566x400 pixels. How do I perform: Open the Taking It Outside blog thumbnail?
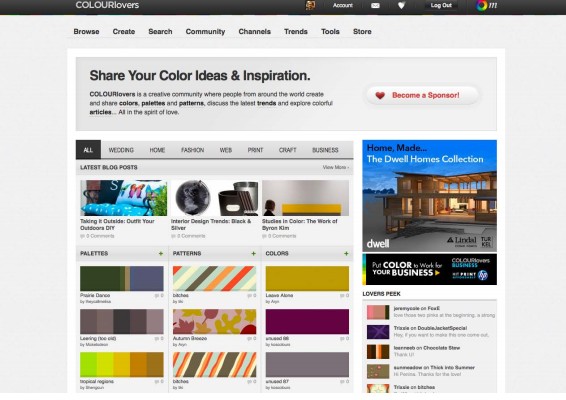pos(123,198)
